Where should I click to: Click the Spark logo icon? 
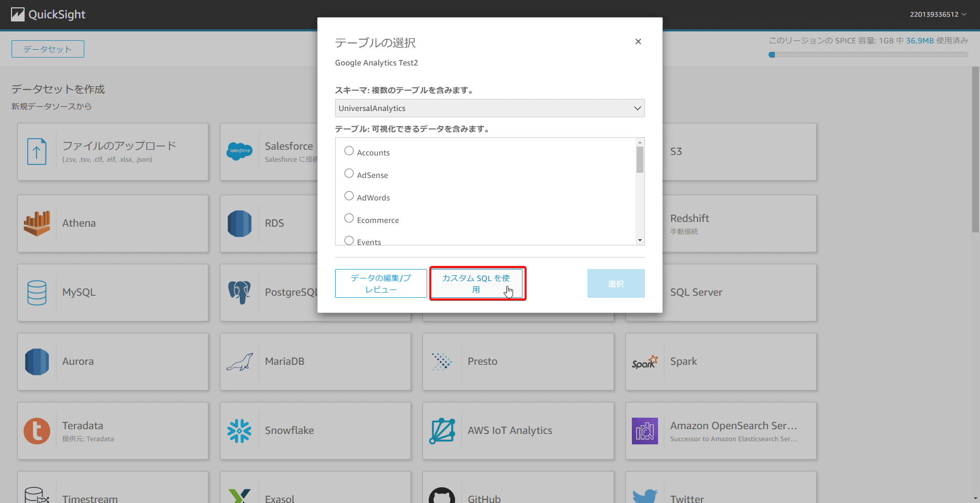644,362
